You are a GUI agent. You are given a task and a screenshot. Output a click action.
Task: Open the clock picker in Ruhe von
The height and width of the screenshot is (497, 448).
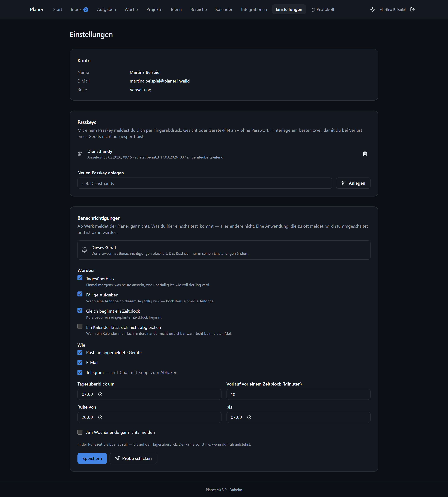(x=100, y=417)
